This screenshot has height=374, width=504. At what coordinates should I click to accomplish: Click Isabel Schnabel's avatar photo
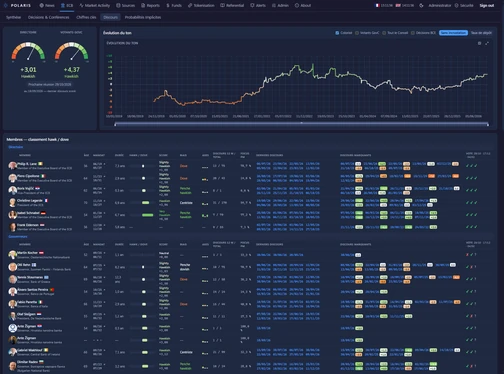click(x=13, y=215)
